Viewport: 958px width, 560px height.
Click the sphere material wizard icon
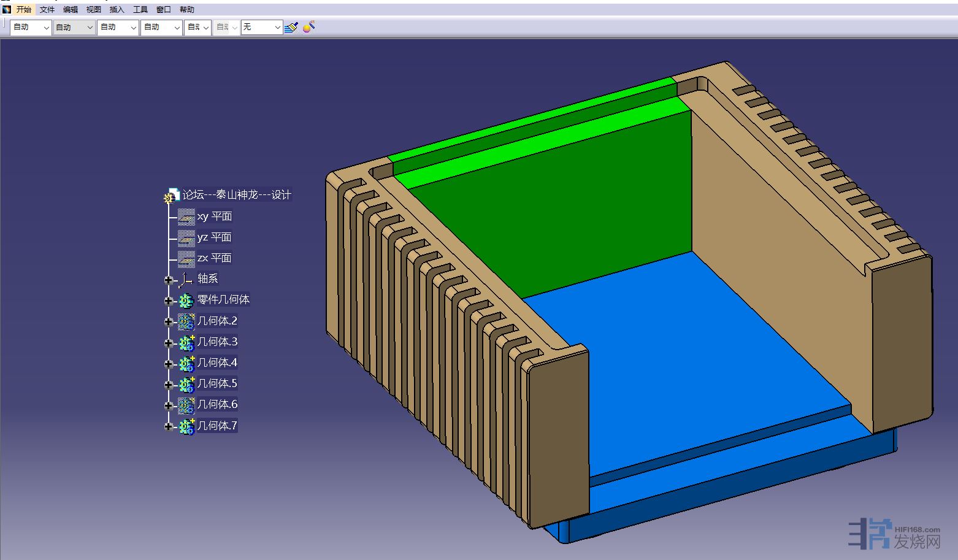309,26
